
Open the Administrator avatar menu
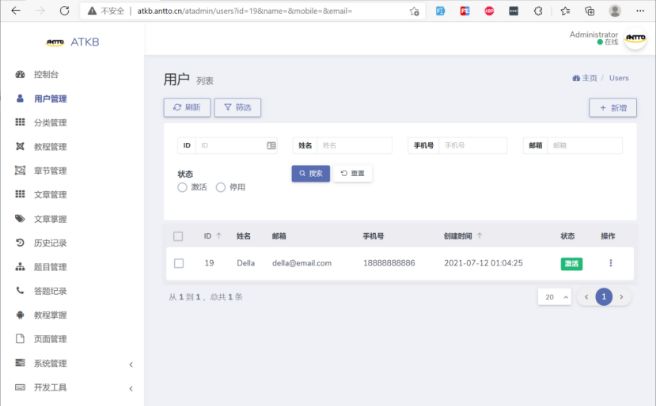click(x=635, y=39)
